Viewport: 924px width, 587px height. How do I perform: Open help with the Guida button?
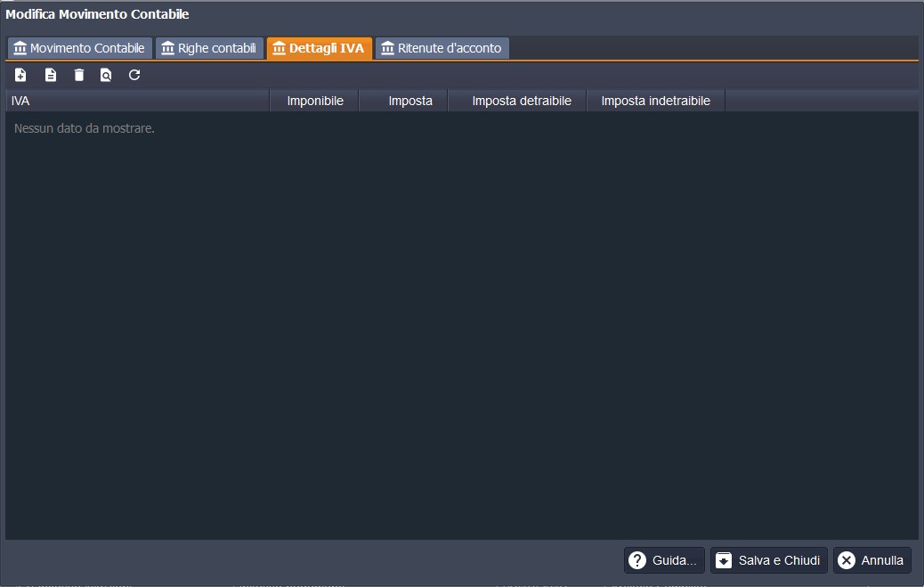click(x=664, y=560)
